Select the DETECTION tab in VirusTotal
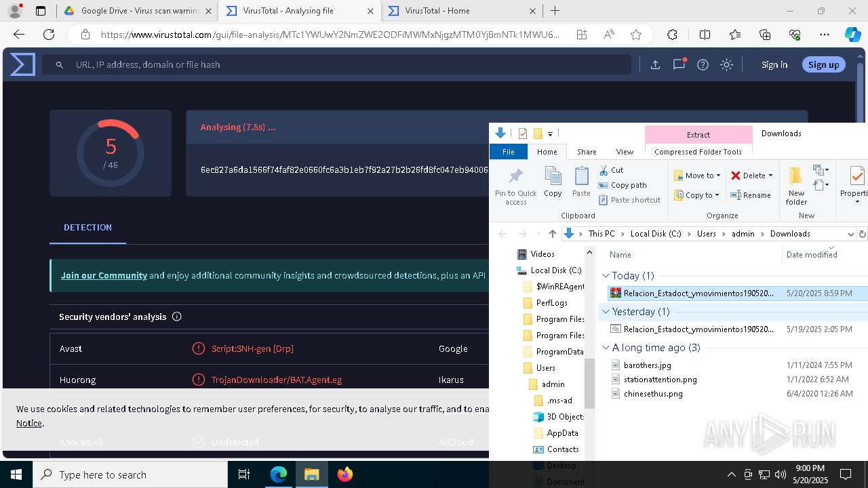The image size is (868, 488). pos(87,228)
